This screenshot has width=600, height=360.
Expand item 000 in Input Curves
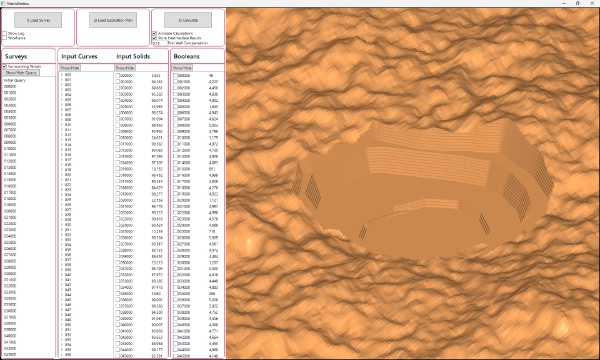coord(62,75)
